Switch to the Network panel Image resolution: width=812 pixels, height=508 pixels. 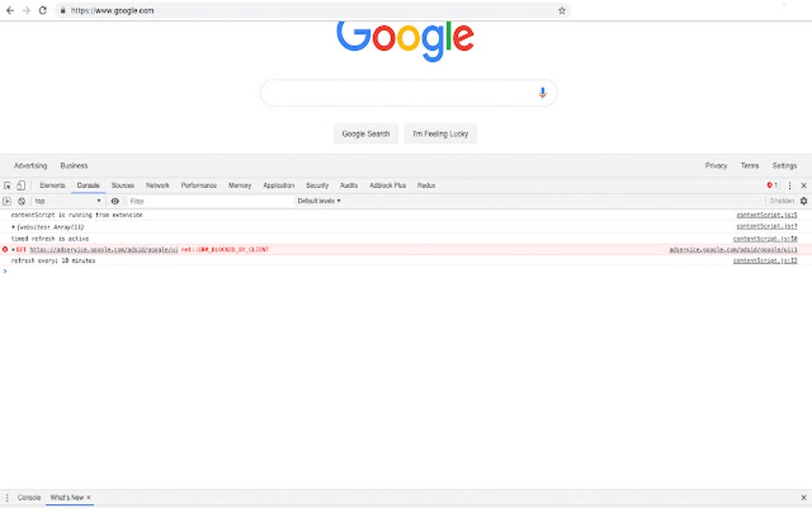coord(157,185)
